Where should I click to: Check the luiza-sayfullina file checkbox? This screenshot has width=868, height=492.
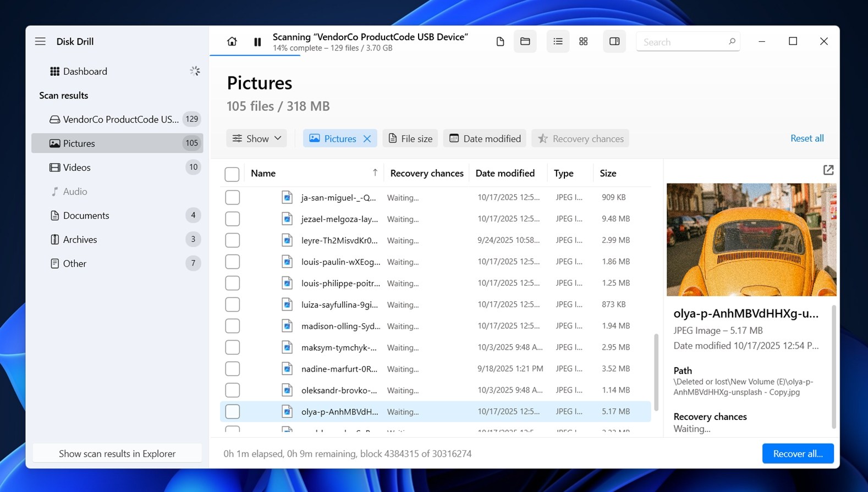(x=232, y=305)
